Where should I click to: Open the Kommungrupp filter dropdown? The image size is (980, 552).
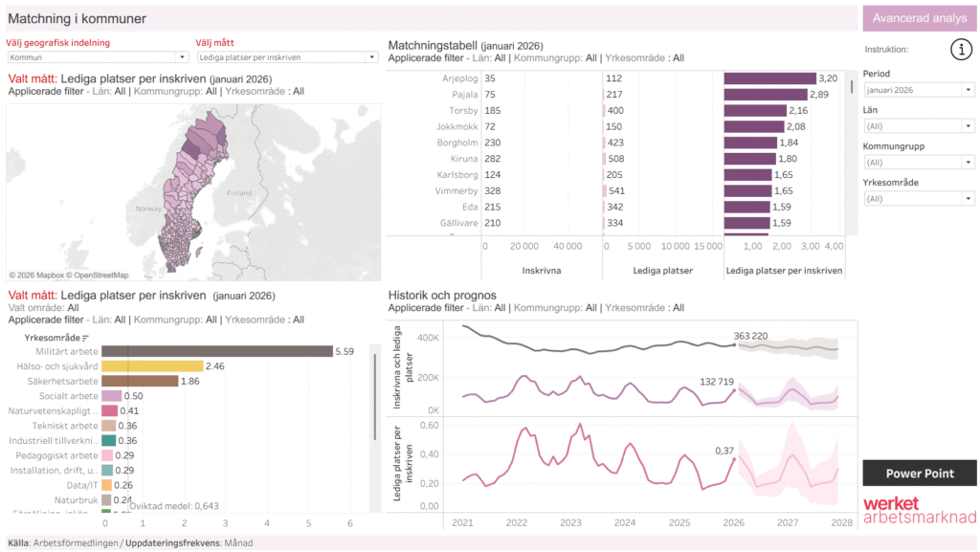(x=918, y=163)
